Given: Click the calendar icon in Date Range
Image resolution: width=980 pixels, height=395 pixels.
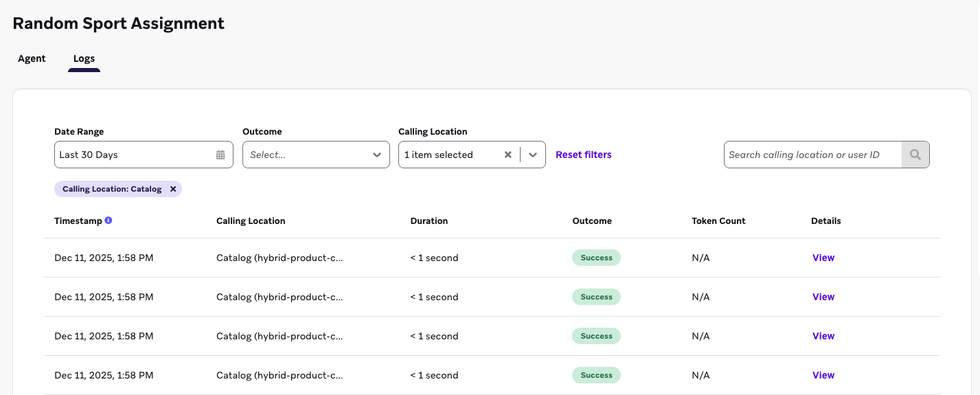Looking at the screenshot, I should tap(220, 155).
